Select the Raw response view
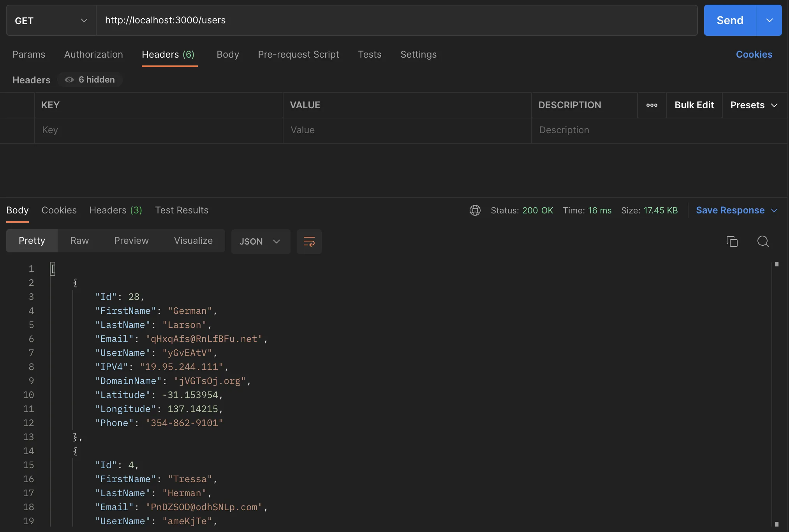The image size is (789, 532). 79,241
